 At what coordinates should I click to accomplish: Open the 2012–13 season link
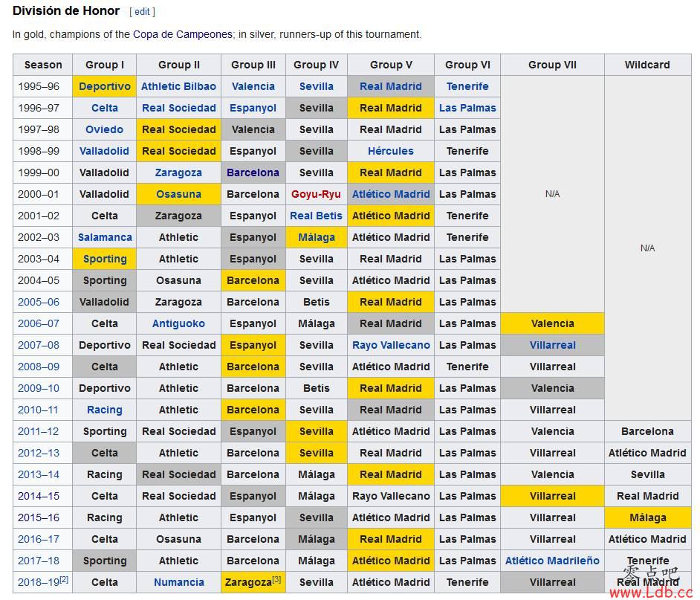click(x=39, y=453)
